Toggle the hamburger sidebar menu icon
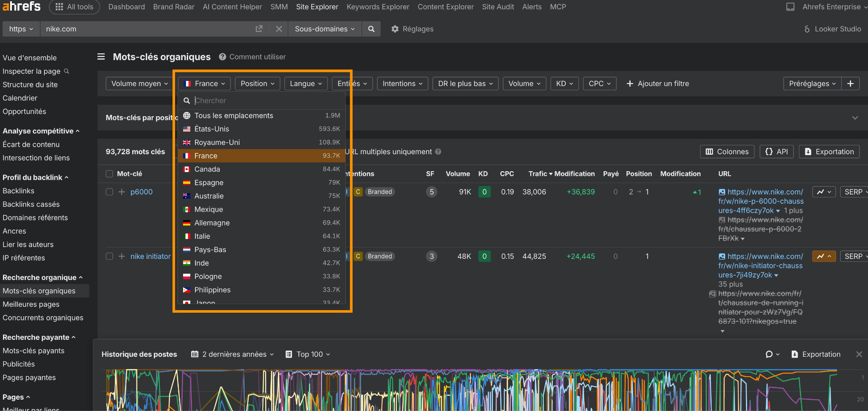The width and height of the screenshot is (868, 411). (x=101, y=57)
